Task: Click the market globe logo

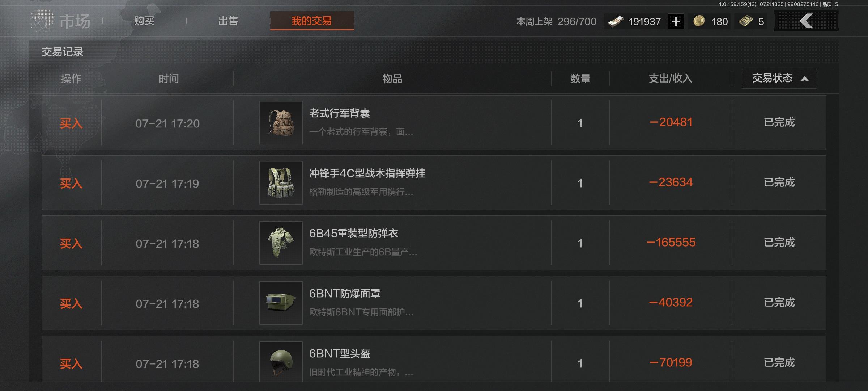Action: 42,21
